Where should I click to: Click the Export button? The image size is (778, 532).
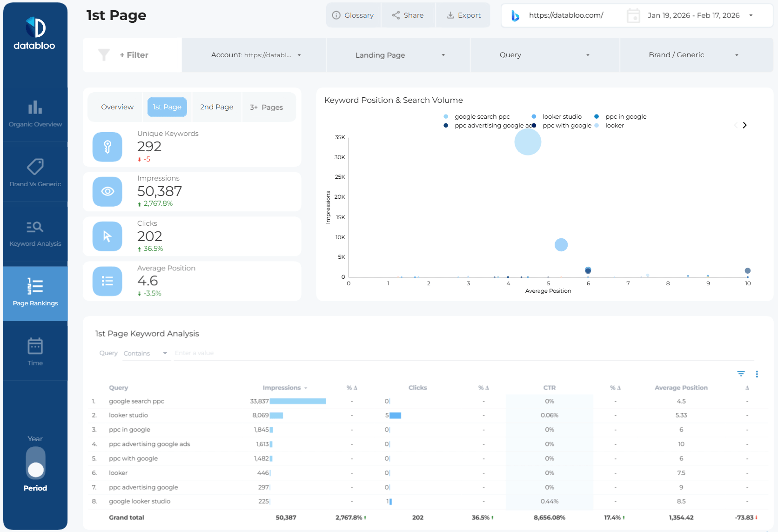[x=463, y=15]
